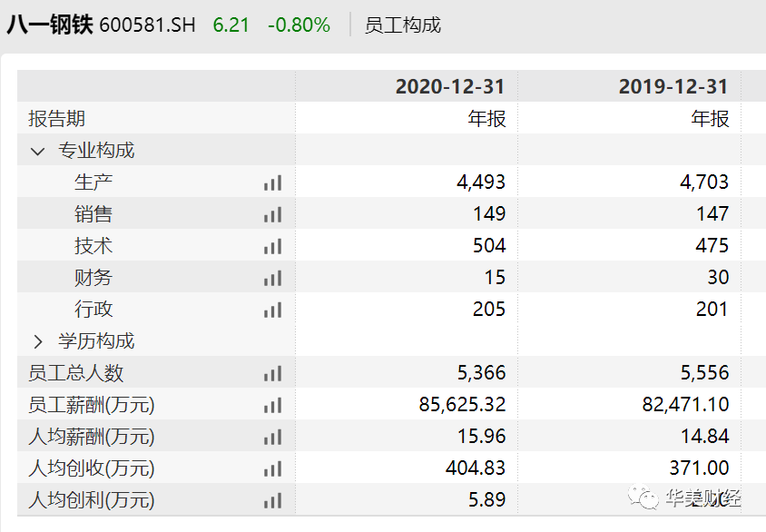Click the 2019-12-31 column header

click(x=673, y=86)
